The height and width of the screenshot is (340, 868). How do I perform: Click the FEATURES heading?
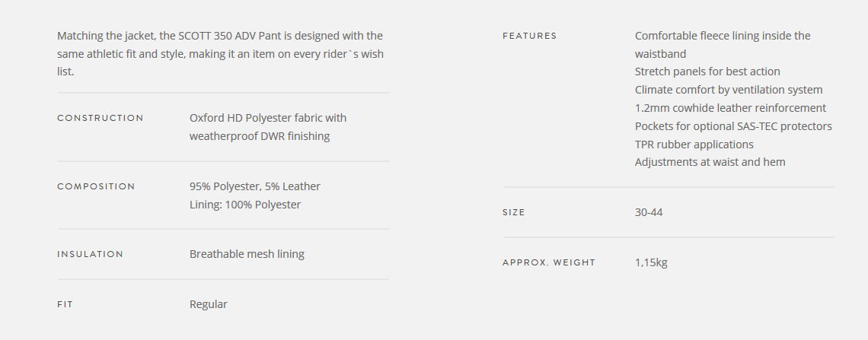coord(530,36)
